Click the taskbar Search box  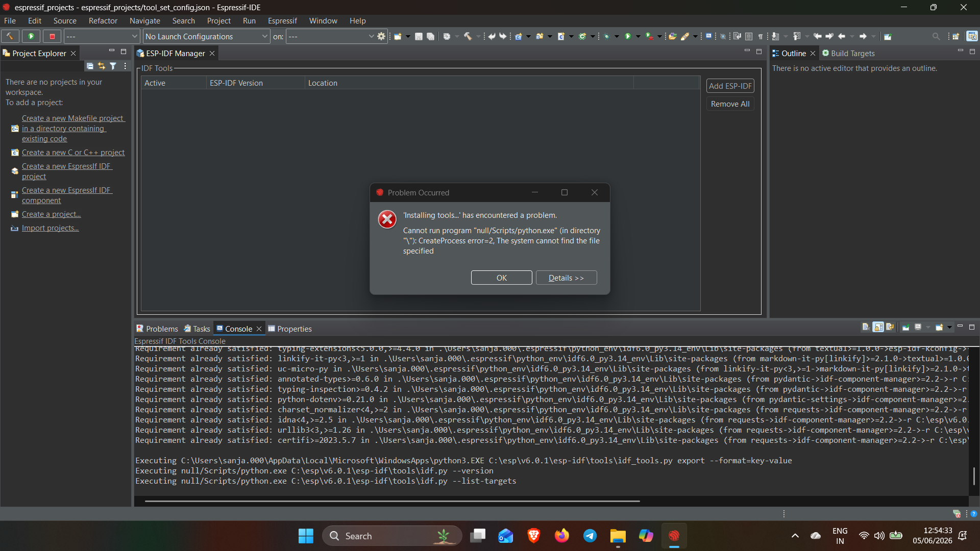pos(392,536)
